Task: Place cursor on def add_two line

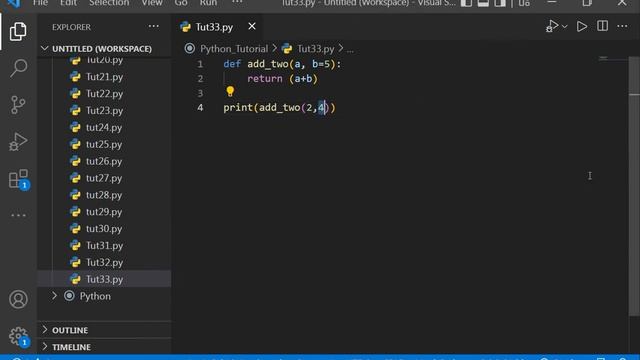Action: click(x=282, y=64)
